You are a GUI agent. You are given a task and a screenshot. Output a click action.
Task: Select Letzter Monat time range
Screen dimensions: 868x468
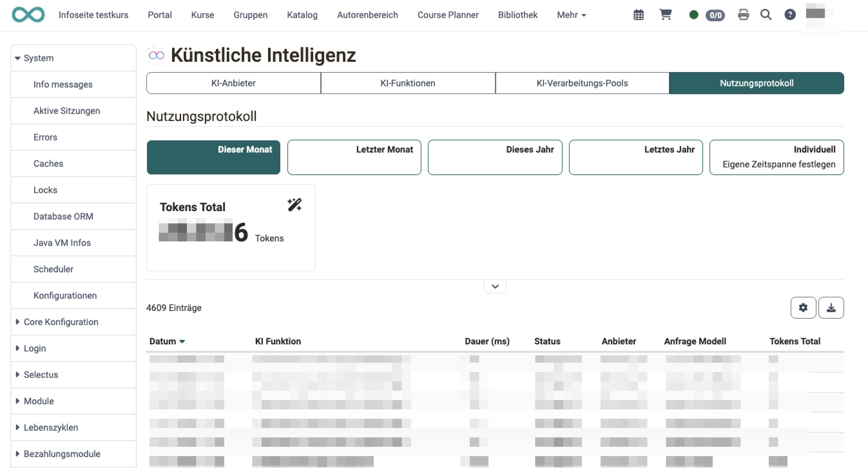pyautogui.click(x=354, y=157)
